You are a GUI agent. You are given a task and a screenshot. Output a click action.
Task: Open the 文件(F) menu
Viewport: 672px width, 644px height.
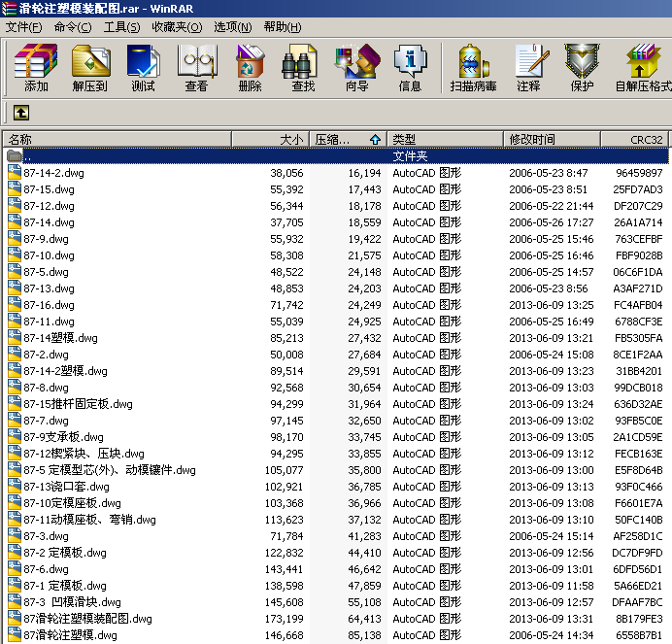click(x=23, y=27)
